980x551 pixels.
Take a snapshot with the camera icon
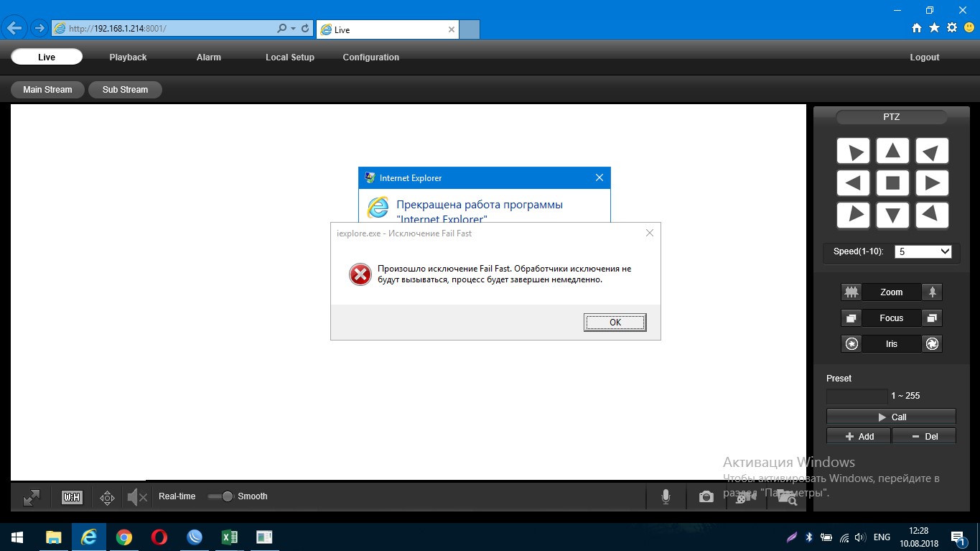click(706, 497)
